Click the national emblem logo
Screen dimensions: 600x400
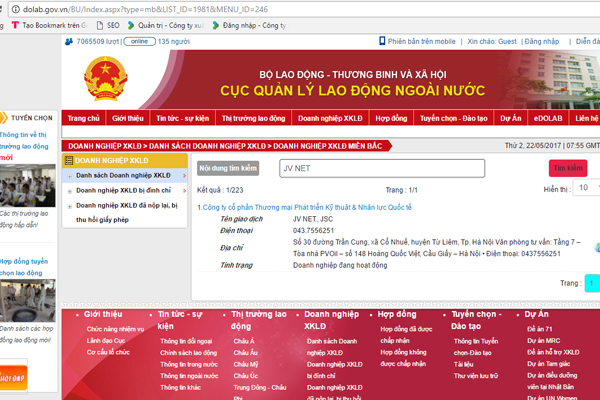coord(106,78)
